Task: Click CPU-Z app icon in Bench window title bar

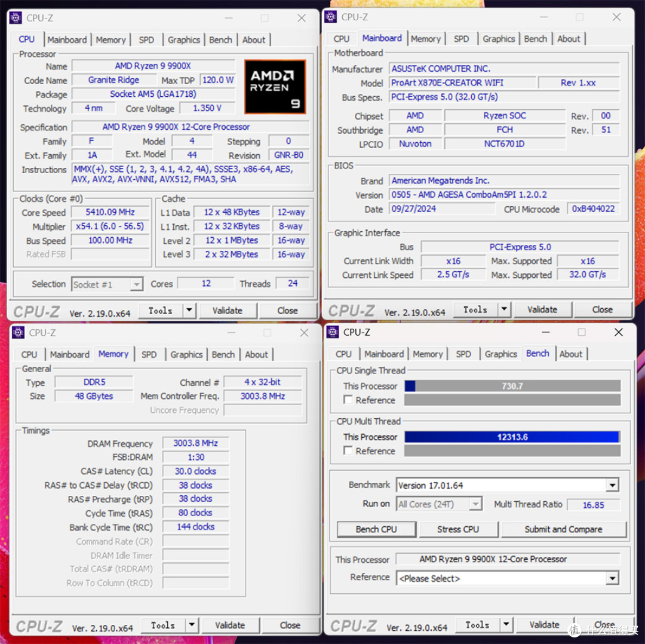Action: click(x=333, y=332)
